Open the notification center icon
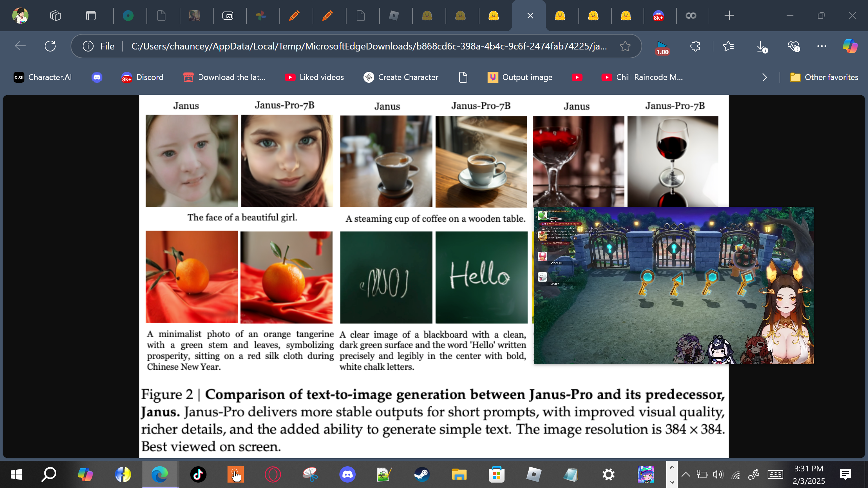 [846, 474]
